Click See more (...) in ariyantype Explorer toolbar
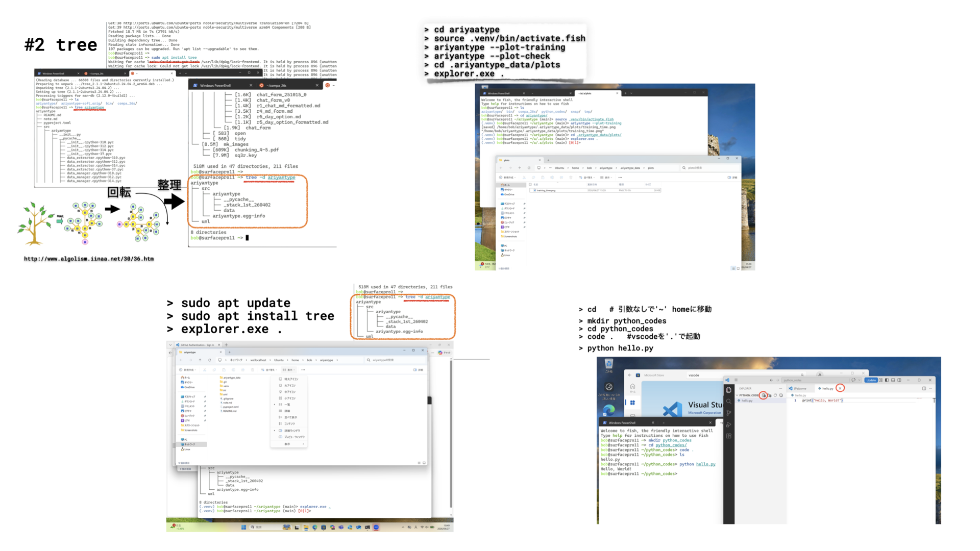This screenshot has width=980, height=551. (x=303, y=370)
